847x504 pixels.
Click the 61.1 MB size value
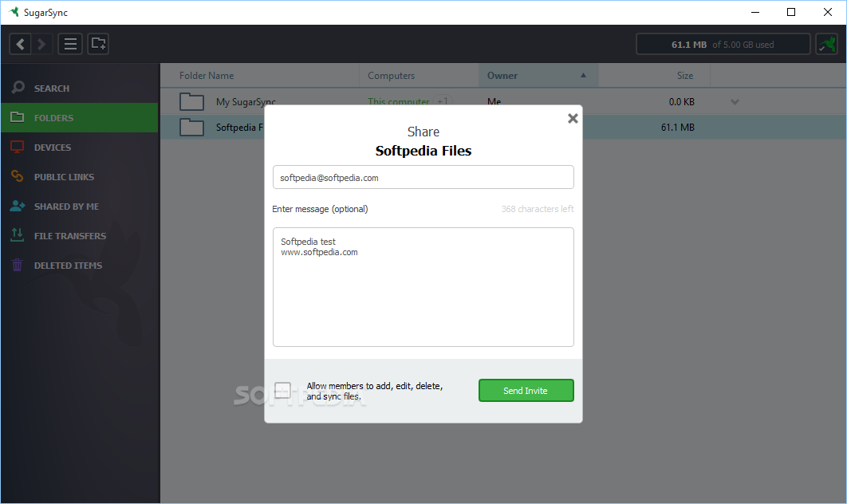pos(677,128)
